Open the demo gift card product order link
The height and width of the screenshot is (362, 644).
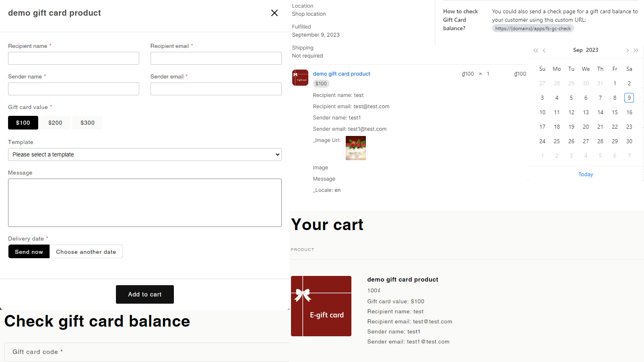pyautogui.click(x=341, y=74)
